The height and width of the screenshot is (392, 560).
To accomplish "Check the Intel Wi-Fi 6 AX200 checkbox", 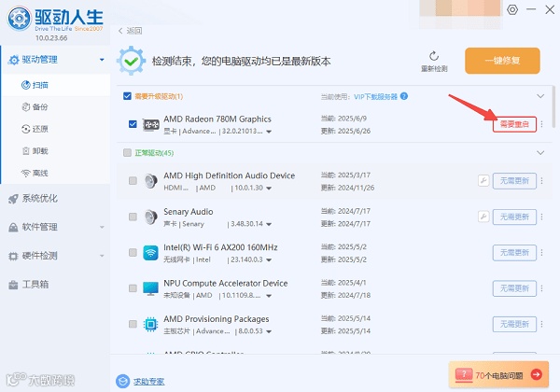I will (133, 252).
